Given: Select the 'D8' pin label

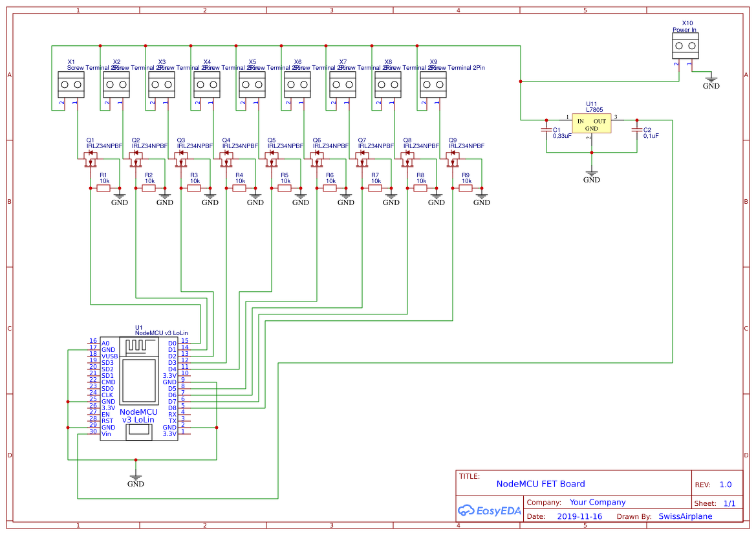Looking at the screenshot, I should (172, 408).
